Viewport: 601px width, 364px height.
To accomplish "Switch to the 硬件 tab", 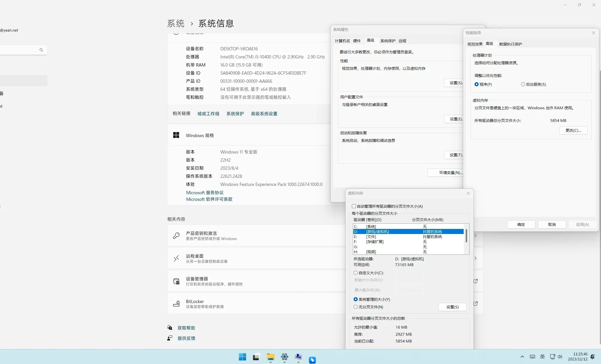I will [x=357, y=41].
